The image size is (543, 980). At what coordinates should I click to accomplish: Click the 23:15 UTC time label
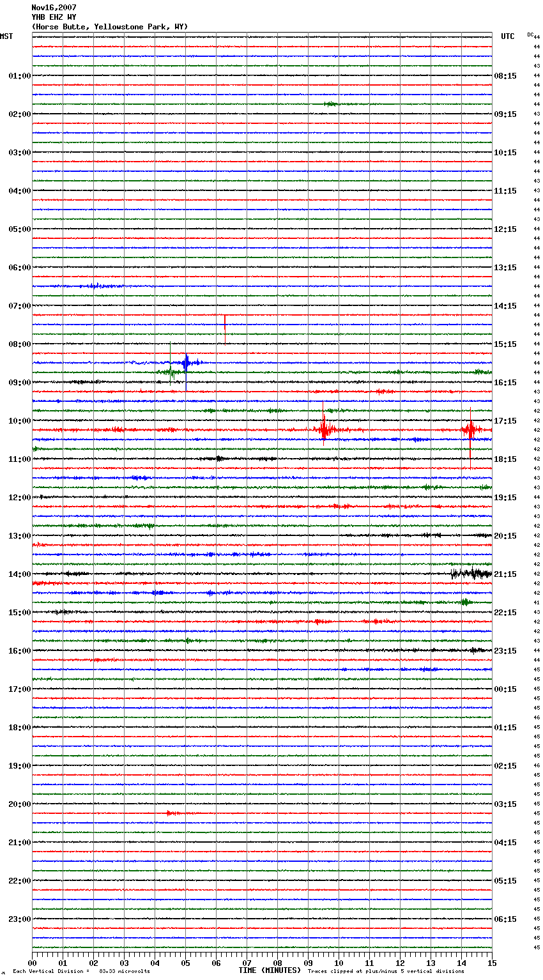[505, 651]
